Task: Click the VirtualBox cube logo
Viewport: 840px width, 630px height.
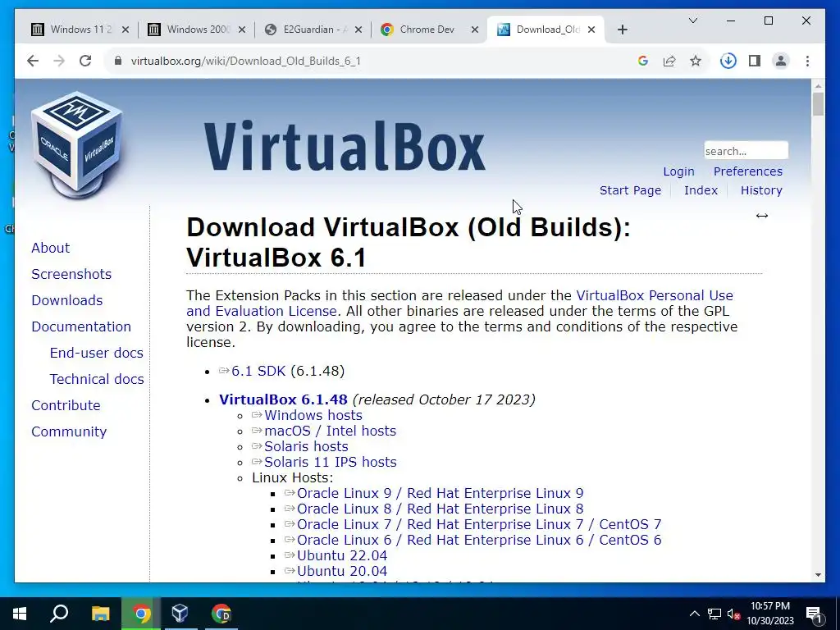Action: 77,144
